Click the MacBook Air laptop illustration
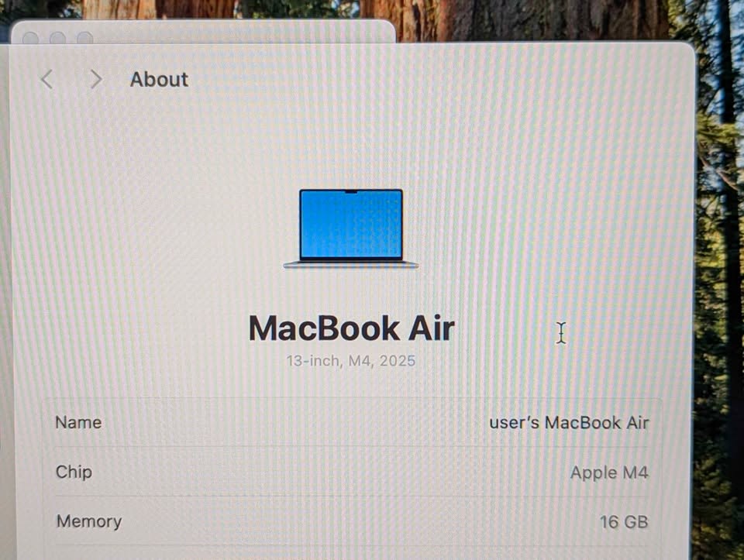Viewport: 744px width, 560px height. [351, 228]
